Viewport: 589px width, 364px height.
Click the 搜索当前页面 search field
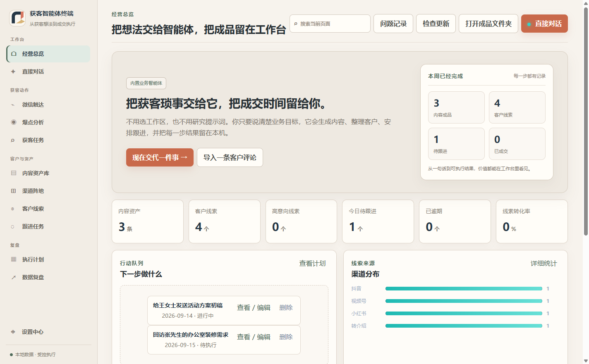point(330,24)
